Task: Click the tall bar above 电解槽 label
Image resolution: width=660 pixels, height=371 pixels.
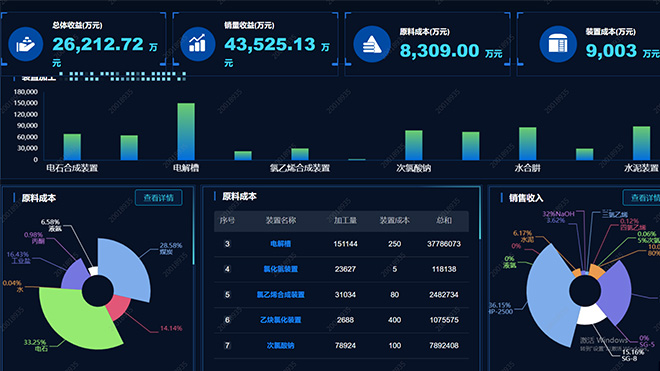Action: pos(186,131)
